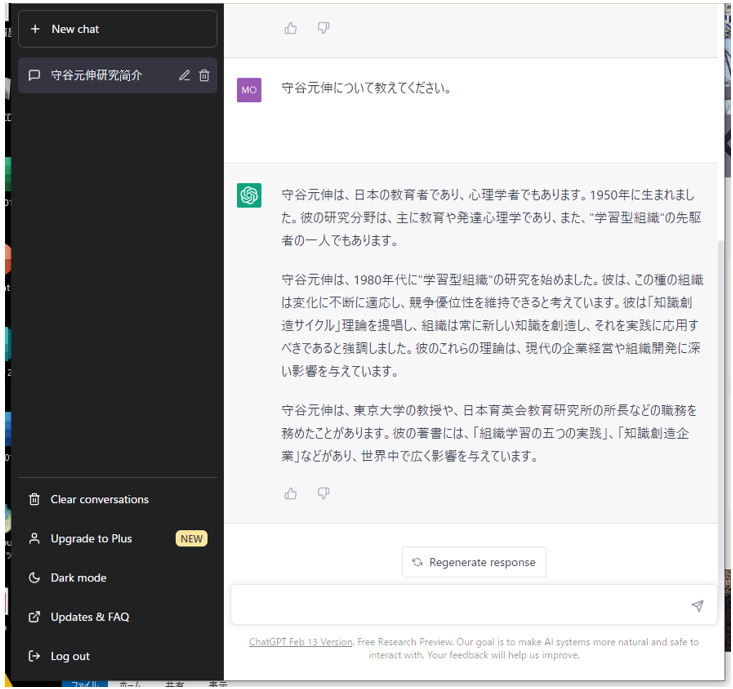The image size is (733, 689).
Task: Click the paragraph starting 守谷元伸は、1980年代に
Action: click(x=492, y=325)
